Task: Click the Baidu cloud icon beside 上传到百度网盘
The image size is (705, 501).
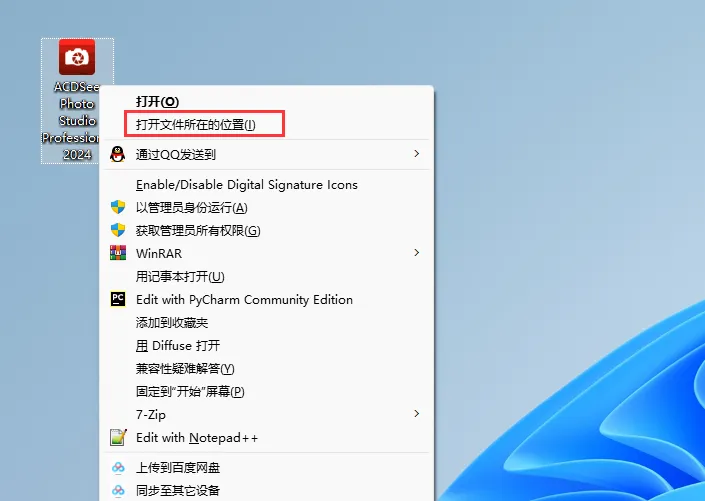Action: (x=118, y=467)
